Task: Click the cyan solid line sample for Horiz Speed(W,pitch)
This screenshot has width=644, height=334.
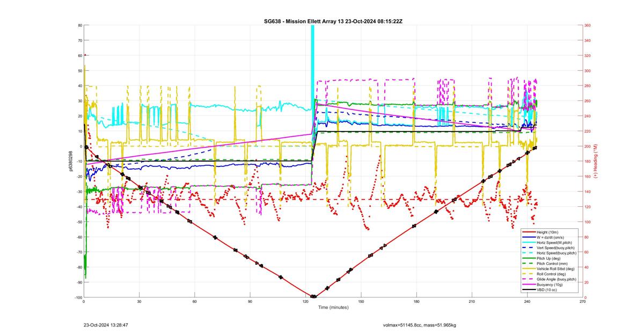Action: (x=528, y=242)
